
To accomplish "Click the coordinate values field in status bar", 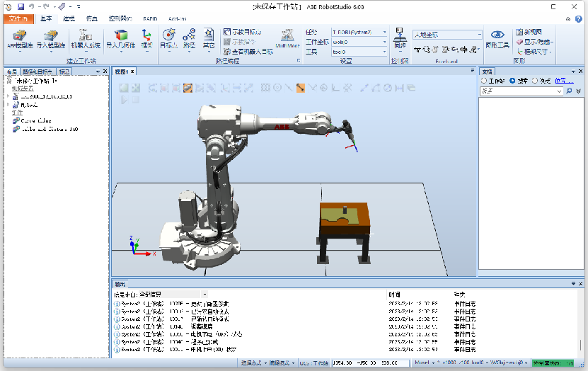I will click(370, 363).
